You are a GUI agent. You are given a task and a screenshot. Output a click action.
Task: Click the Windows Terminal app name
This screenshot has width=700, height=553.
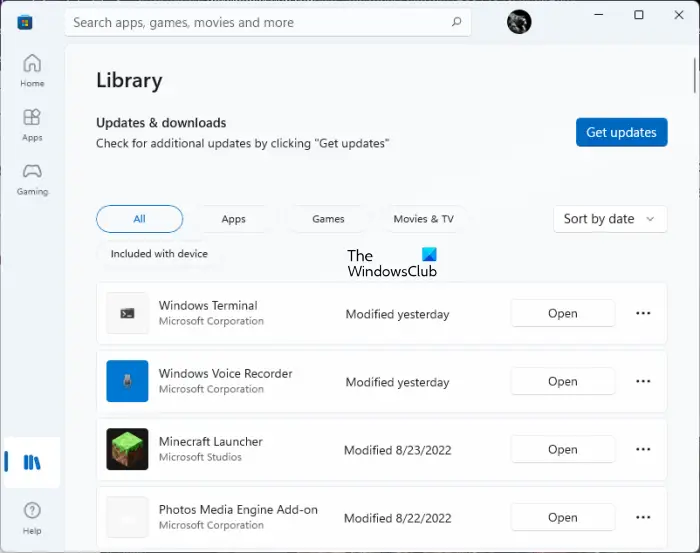(x=208, y=306)
